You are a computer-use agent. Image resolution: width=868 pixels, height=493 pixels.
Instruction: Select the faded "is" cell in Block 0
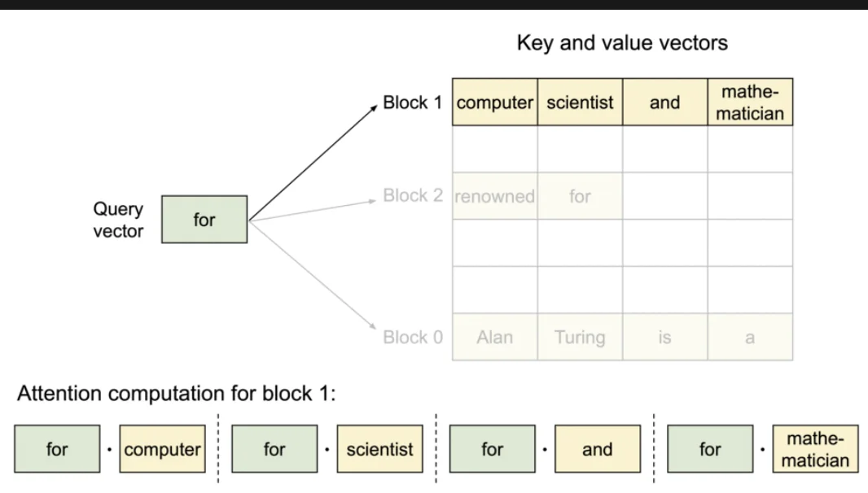pos(664,337)
